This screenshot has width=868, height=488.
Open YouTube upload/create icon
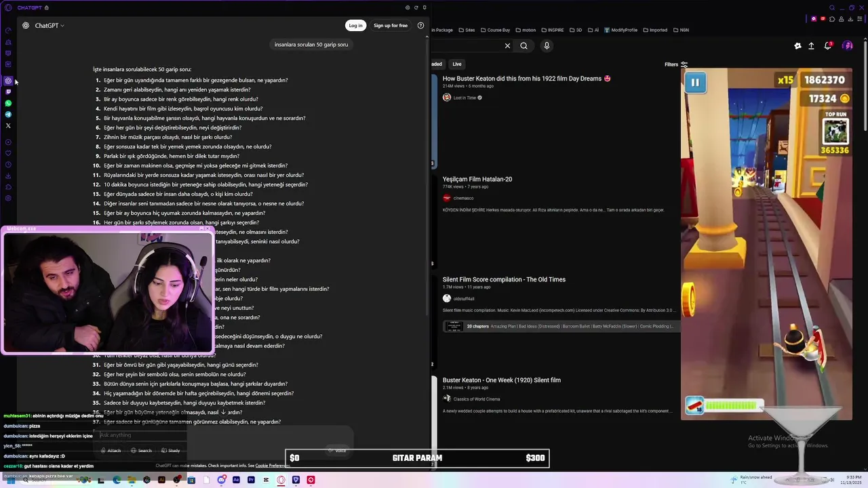[811, 46]
